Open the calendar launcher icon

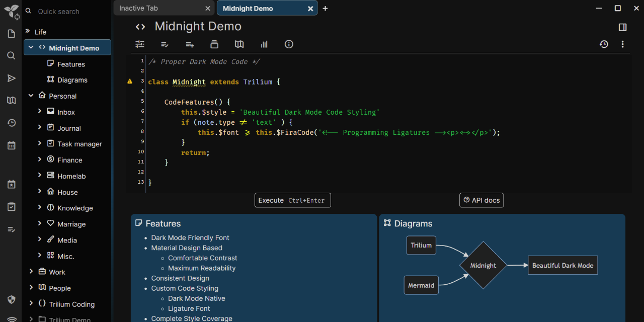point(11,145)
